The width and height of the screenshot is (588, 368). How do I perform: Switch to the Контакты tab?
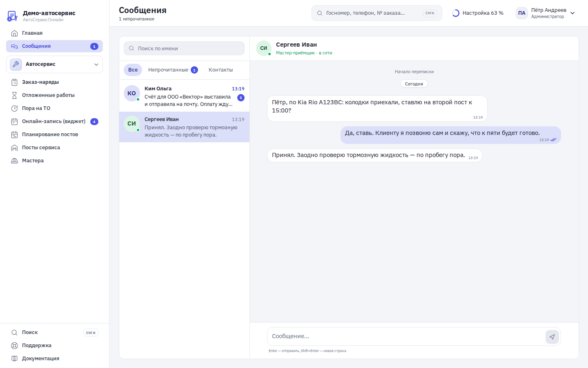coord(220,70)
